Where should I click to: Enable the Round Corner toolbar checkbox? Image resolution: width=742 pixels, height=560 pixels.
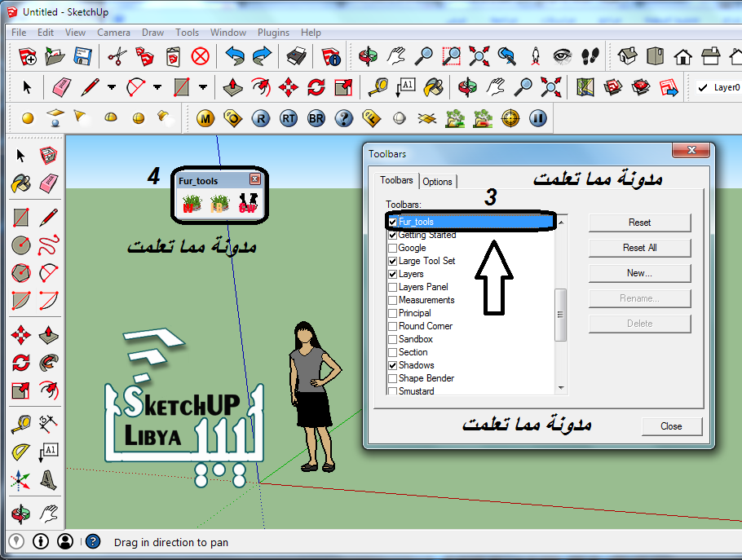(393, 325)
